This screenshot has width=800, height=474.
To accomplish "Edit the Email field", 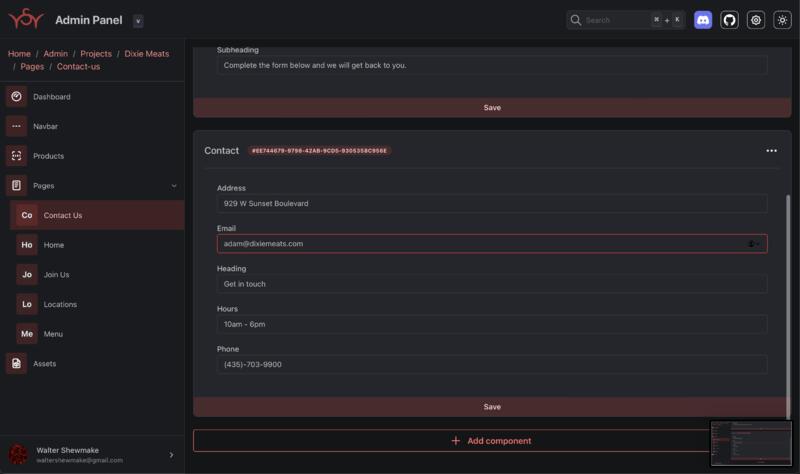I will point(492,243).
